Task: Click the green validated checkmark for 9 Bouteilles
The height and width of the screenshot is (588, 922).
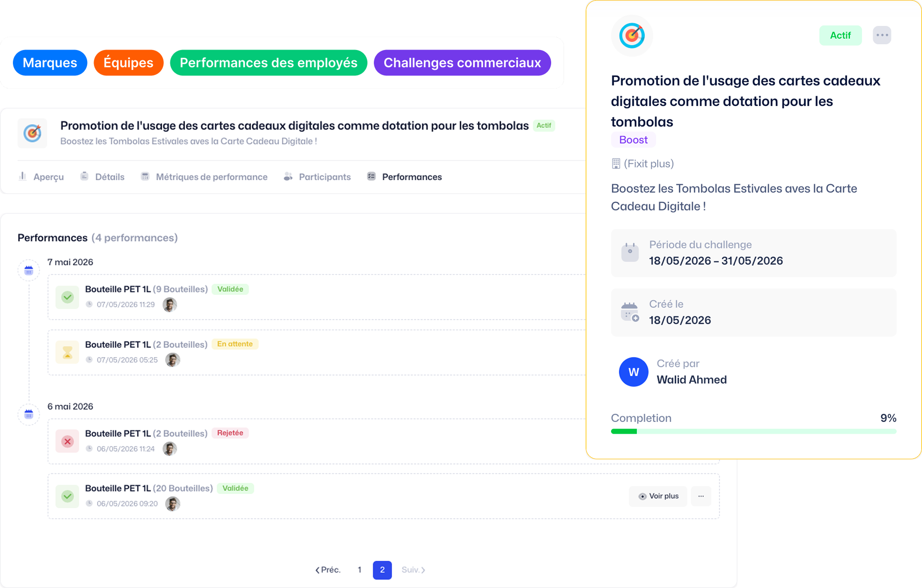Action: pos(67,297)
